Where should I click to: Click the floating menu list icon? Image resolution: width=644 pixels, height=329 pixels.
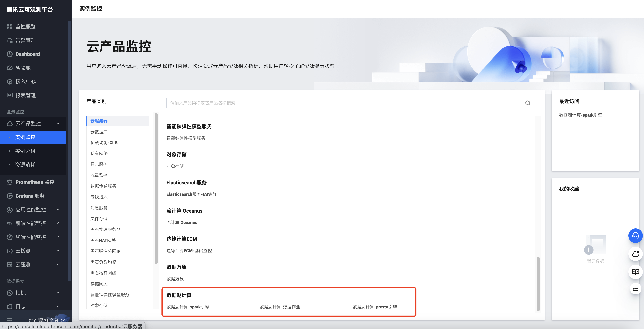point(635,289)
